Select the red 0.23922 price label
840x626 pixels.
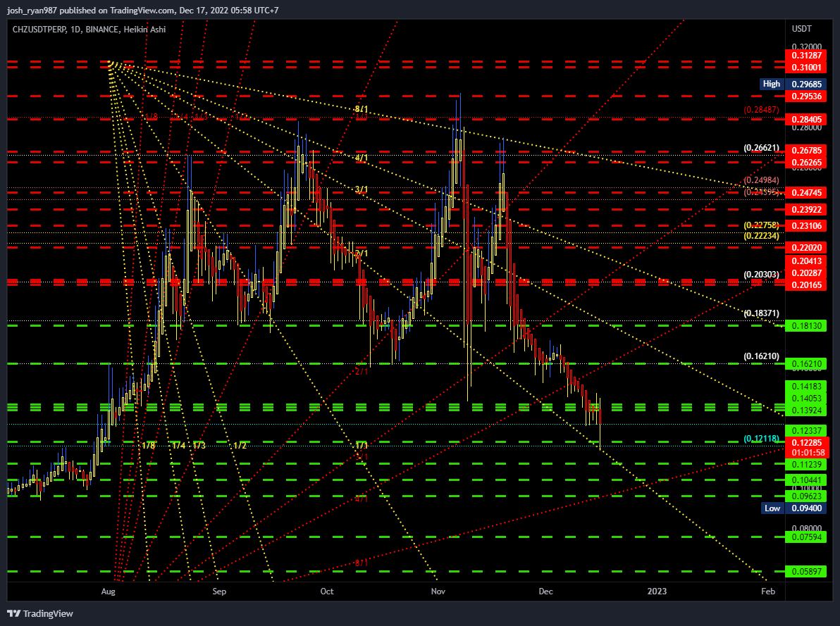tap(806, 209)
